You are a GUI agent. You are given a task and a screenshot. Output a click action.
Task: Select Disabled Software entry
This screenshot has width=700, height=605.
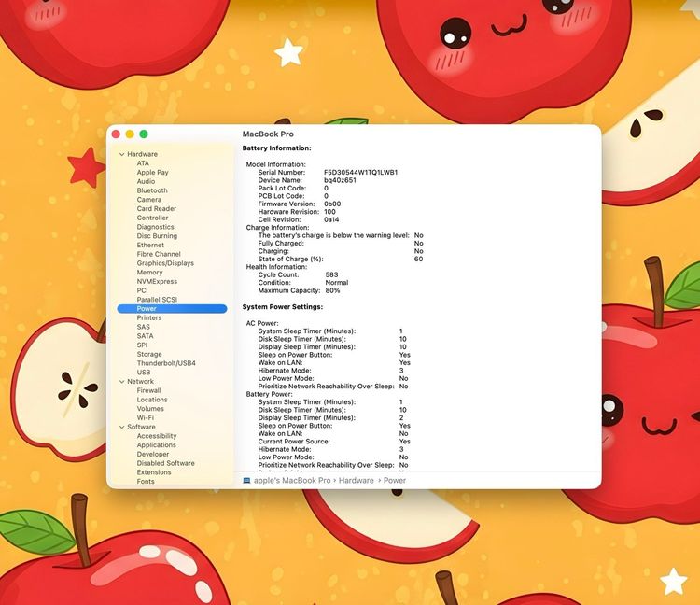pos(166,463)
